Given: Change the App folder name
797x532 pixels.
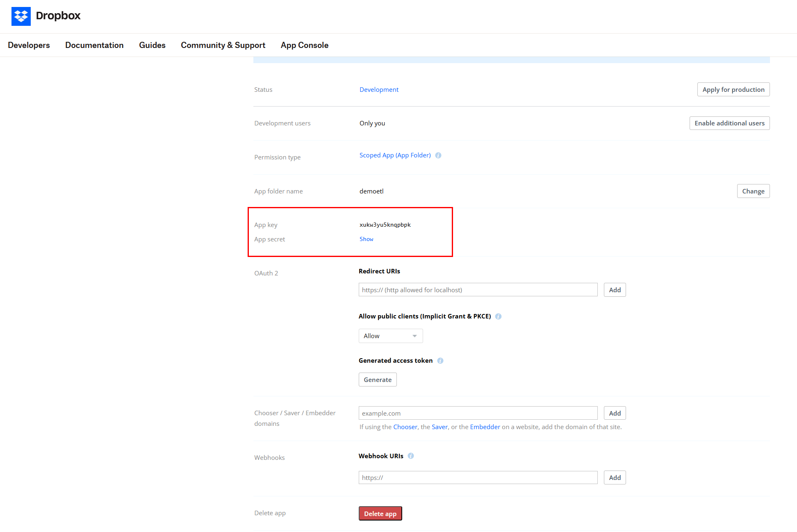Looking at the screenshot, I should point(753,191).
